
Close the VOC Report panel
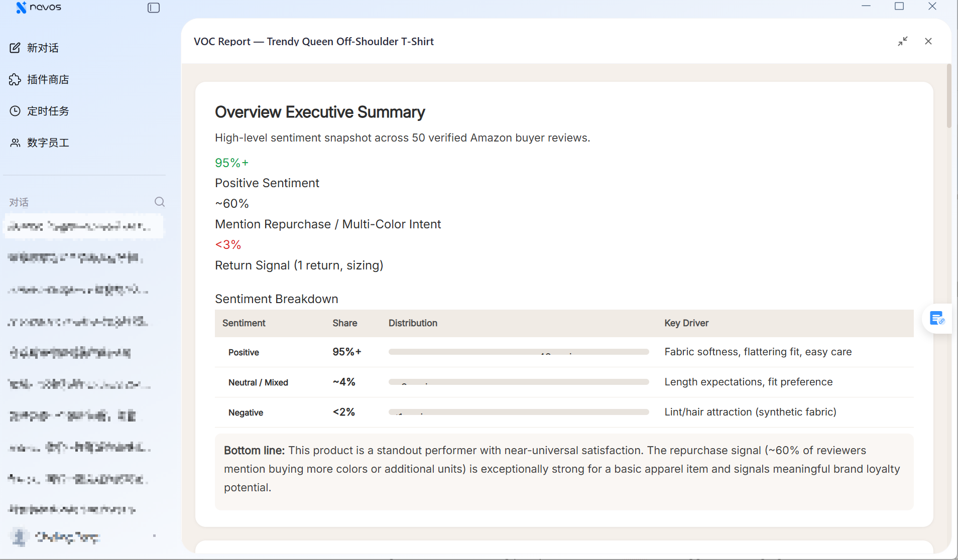(x=928, y=41)
